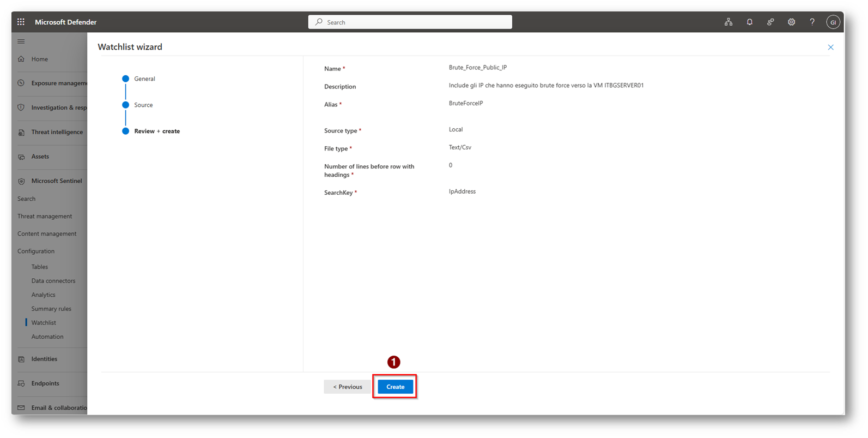
Task: Click the file type value Text/Csv
Action: point(460,147)
